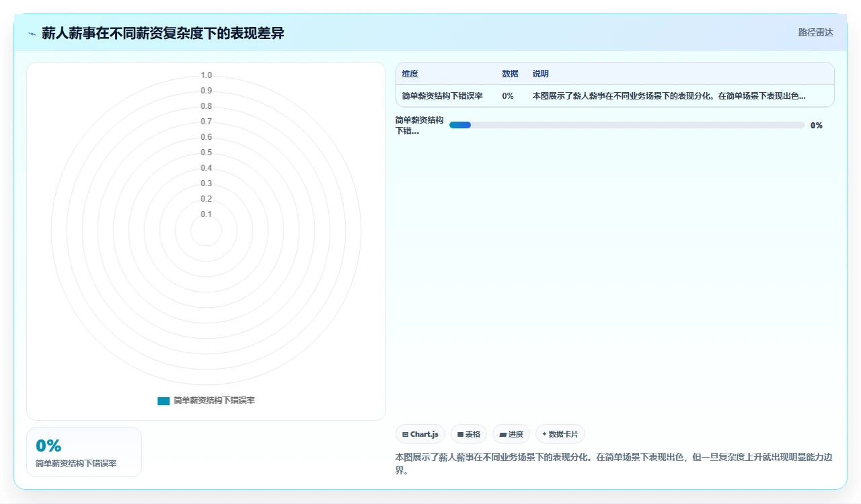Click the blue progress bar fill
861x504 pixels.
pos(460,125)
